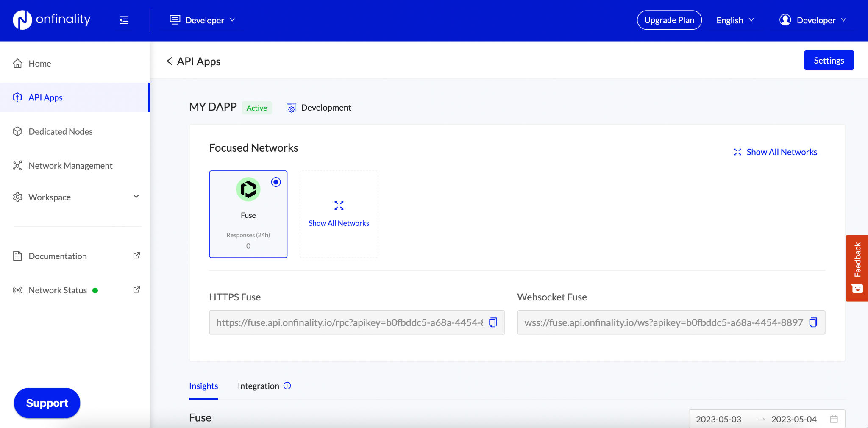Image resolution: width=868 pixels, height=428 pixels.
Task: Click the Fuse network logo
Action: point(248,189)
